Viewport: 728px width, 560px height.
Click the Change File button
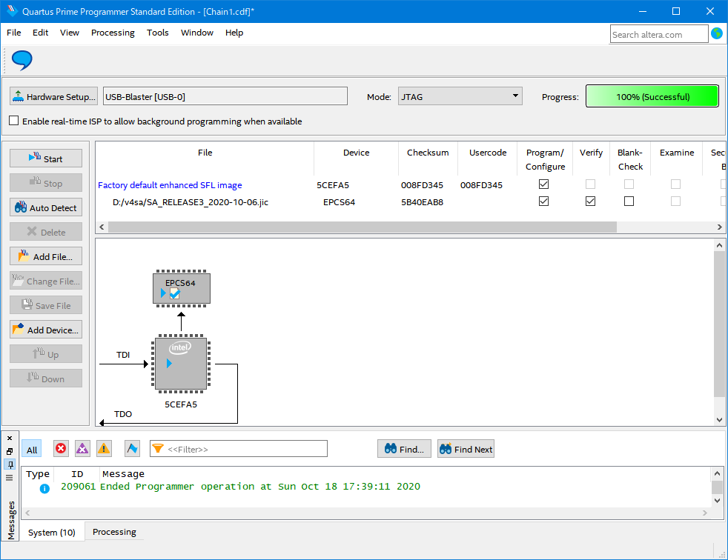[x=46, y=281]
